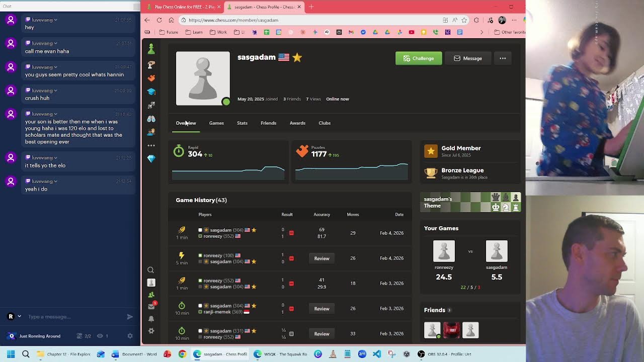
Task: Go back in the browser
Action: tap(147, 20)
